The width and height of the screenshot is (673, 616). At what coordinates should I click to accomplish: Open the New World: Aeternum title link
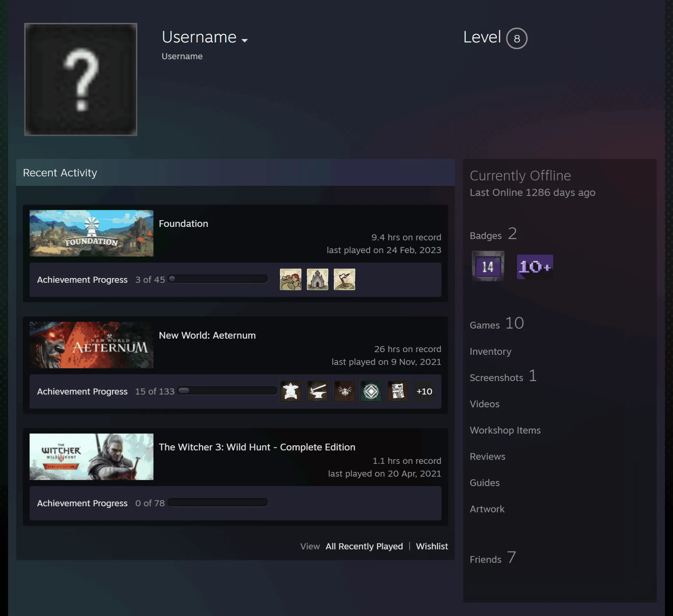coord(207,335)
